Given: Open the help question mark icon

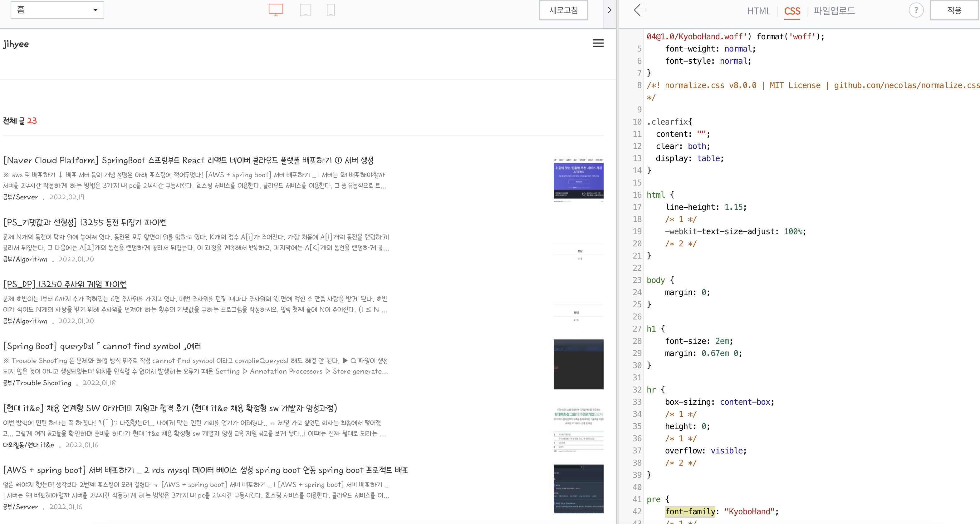Looking at the screenshot, I should click(x=916, y=10).
